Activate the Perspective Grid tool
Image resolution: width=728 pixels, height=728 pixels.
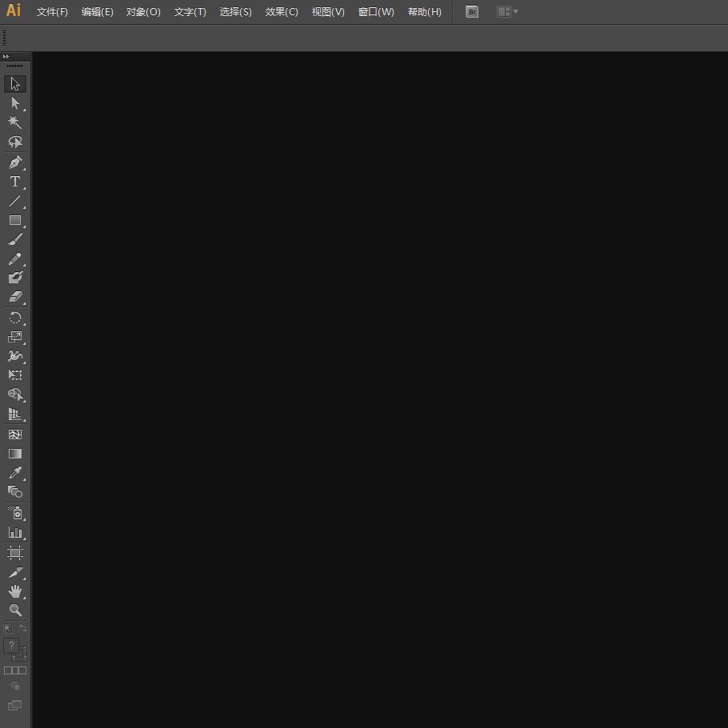pos(15,414)
